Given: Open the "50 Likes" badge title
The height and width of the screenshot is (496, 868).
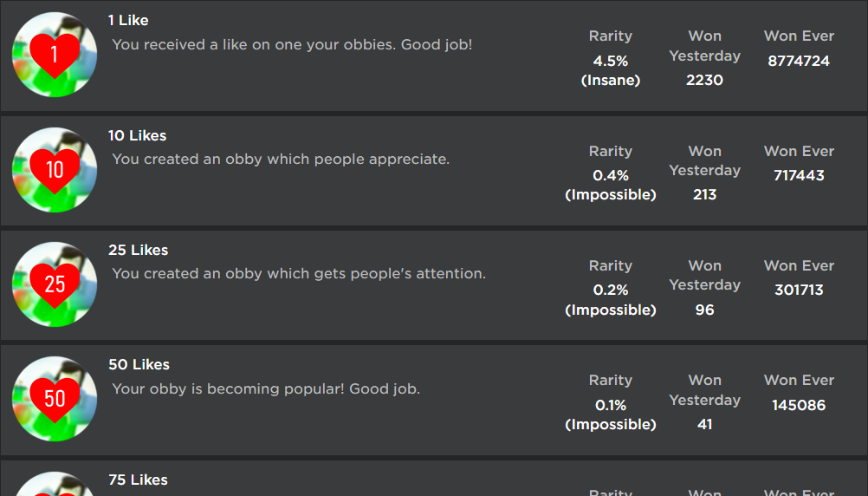Looking at the screenshot, I should tap(139, 364).
